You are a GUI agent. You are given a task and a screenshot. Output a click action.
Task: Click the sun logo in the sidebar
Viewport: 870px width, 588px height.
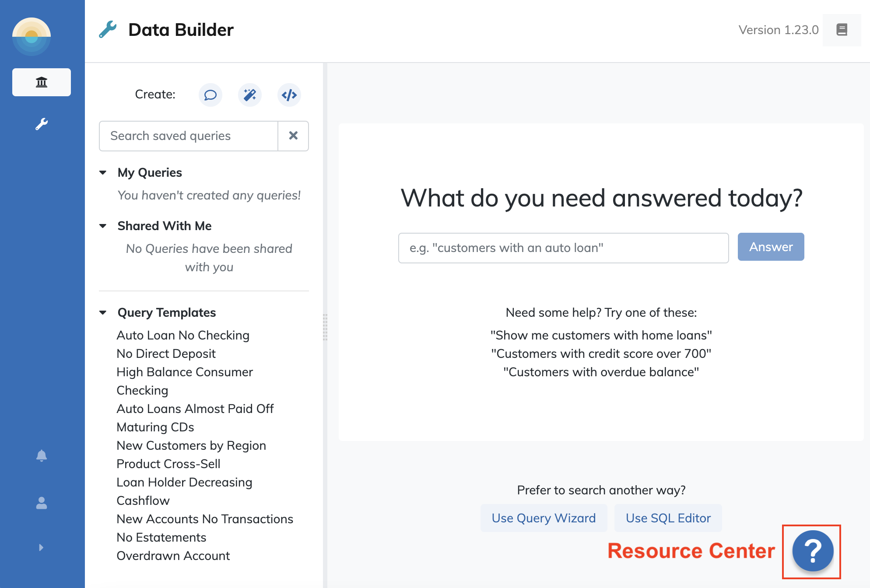[x=32, y=36]
